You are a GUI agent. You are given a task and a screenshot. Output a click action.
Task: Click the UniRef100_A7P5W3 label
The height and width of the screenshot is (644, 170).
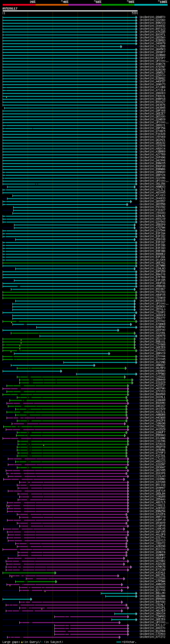point(152,374)
